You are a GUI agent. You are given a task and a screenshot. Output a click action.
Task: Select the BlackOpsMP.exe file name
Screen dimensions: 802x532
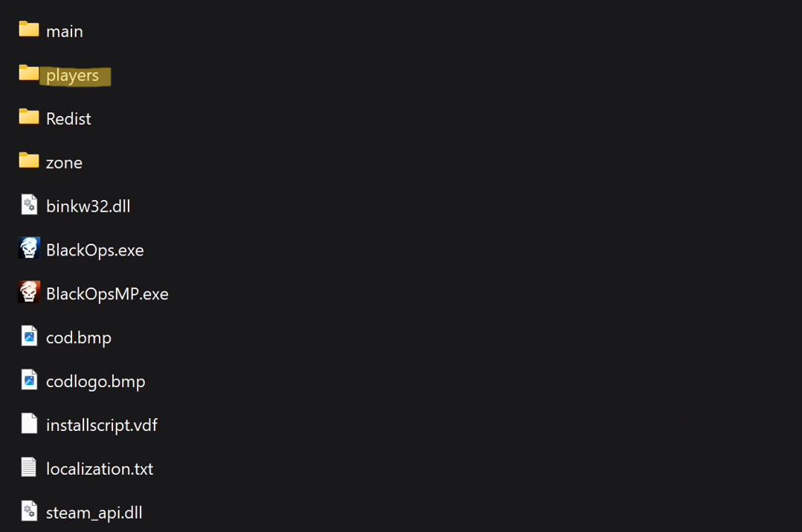107,294
